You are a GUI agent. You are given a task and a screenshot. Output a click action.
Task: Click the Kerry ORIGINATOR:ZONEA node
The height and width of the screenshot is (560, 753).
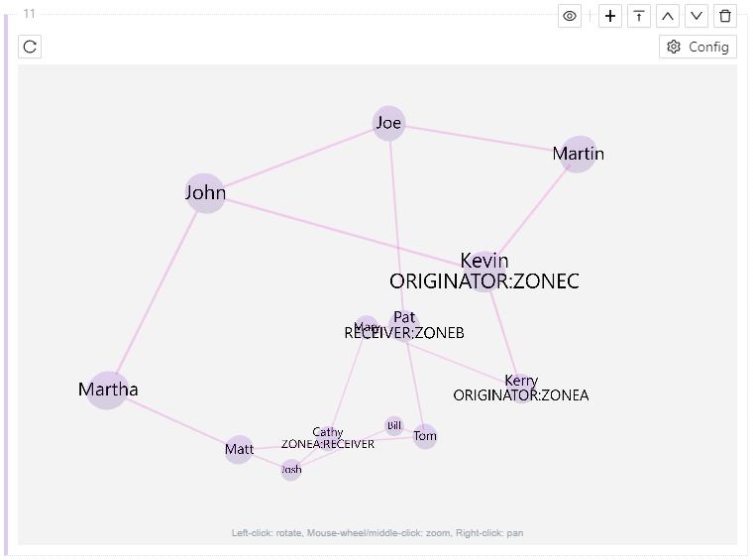[521, 389]
